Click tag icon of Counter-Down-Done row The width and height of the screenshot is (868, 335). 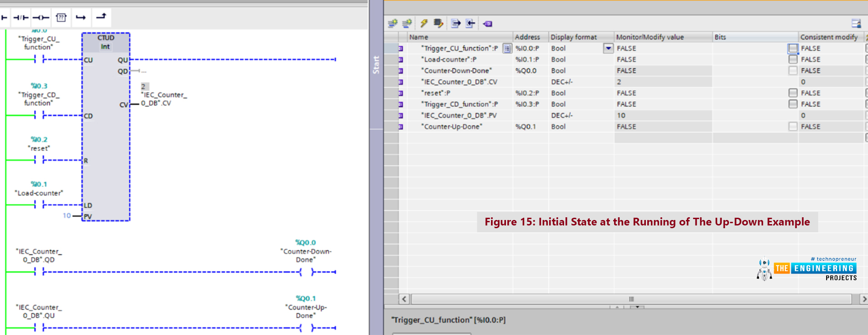point(401,71)
